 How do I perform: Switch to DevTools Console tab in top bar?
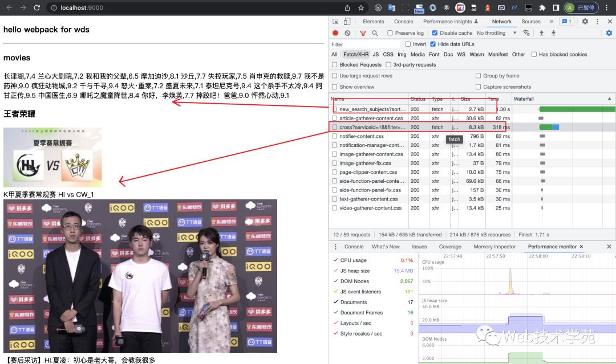pos(403,22)
